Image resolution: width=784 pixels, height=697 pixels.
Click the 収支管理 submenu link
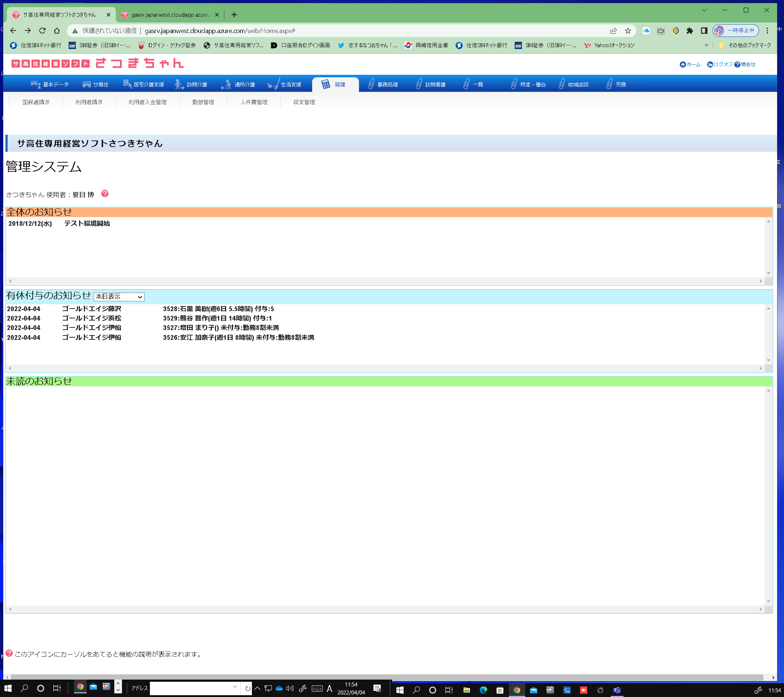304,102
